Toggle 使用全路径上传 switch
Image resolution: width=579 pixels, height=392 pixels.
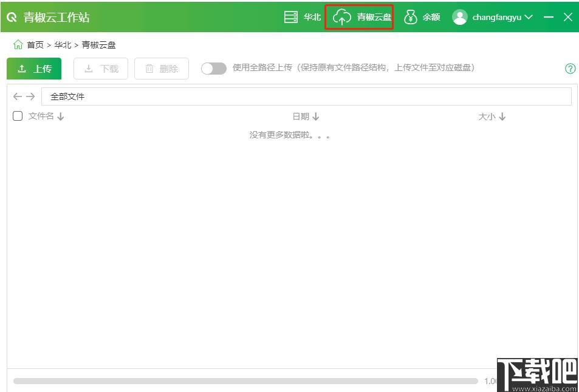214,68
